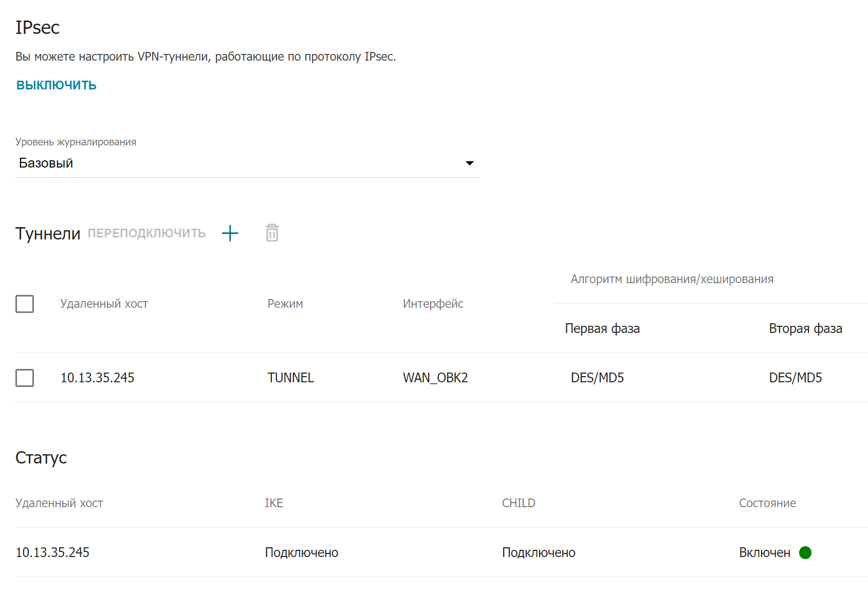Click the green status indicator dot
The image size is (868, 593).
(805, 552)
